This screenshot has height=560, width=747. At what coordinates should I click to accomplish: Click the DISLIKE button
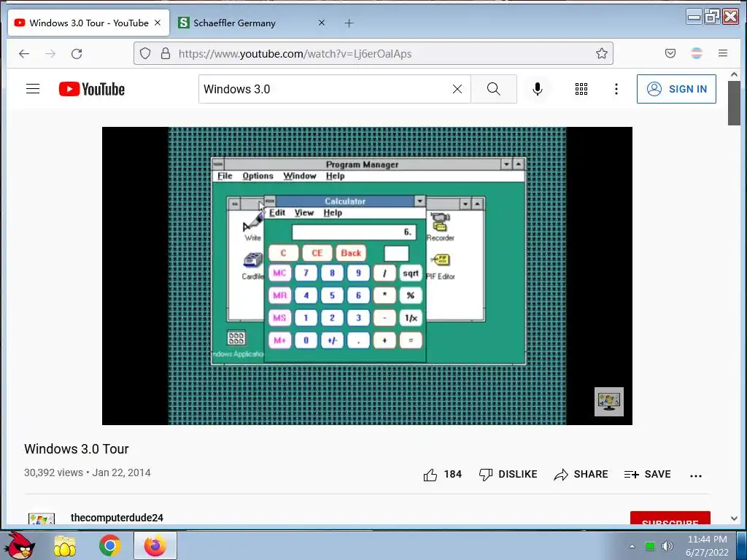[x=508, y=474]
